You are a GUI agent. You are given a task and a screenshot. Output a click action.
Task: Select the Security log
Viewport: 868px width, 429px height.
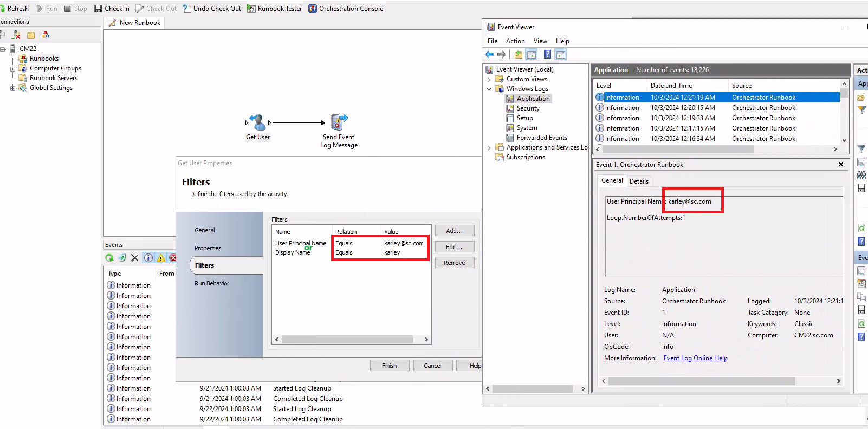(528, 108)
